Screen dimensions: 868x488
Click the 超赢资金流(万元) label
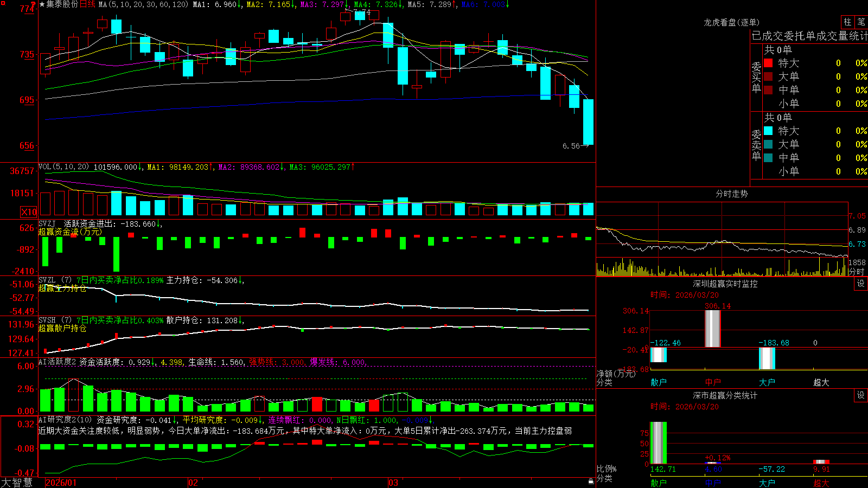(70, 232)
